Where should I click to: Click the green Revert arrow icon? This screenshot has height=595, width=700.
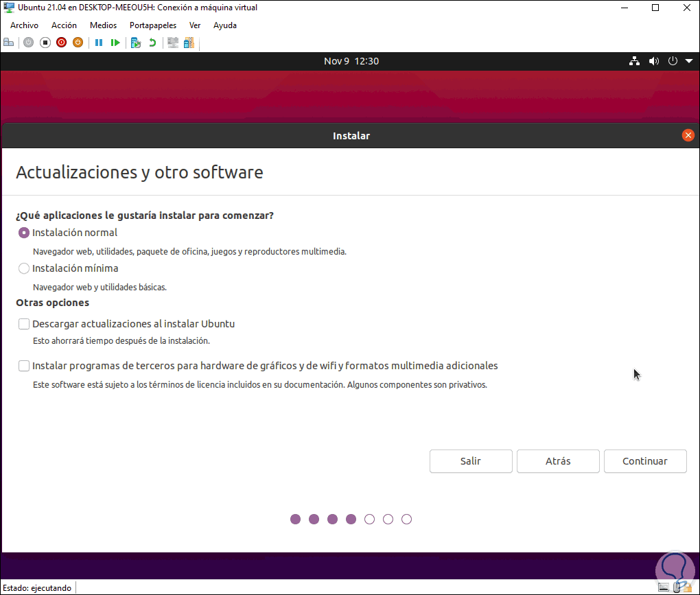152,43
